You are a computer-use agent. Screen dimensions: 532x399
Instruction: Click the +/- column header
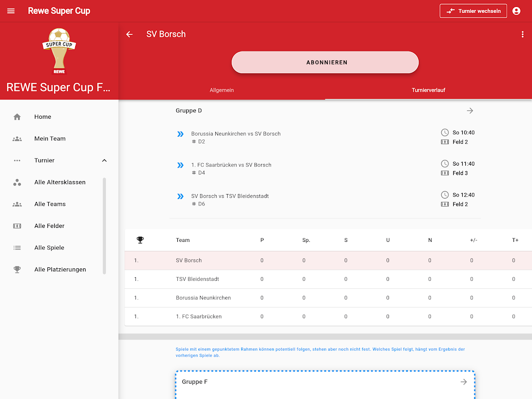473,240
